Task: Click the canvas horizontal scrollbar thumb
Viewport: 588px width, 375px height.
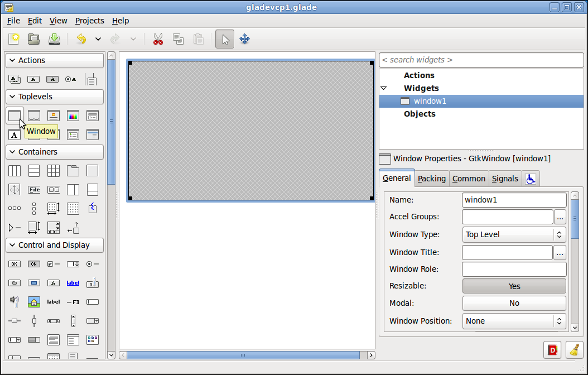Action: [x=243, y=355]
